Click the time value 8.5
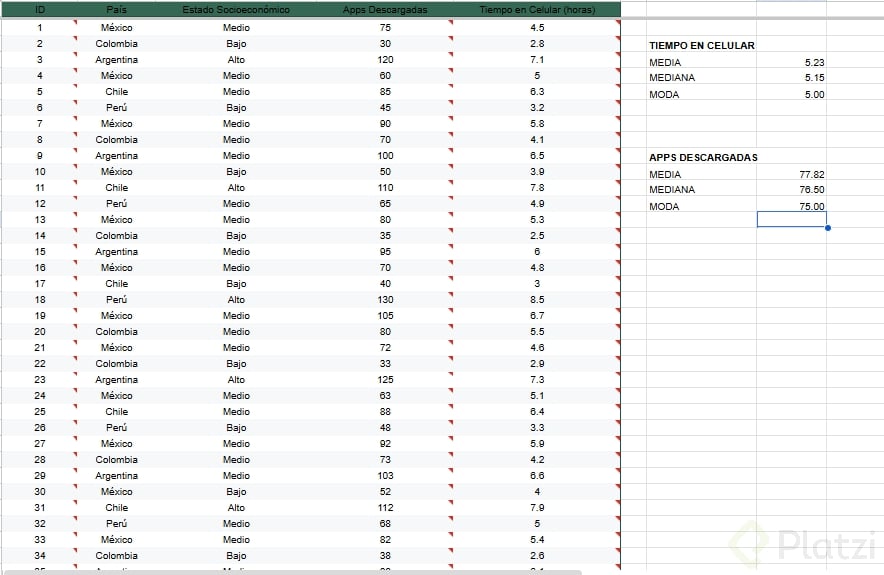Viewport: 884px width, 575px height. tap(537, 300)
